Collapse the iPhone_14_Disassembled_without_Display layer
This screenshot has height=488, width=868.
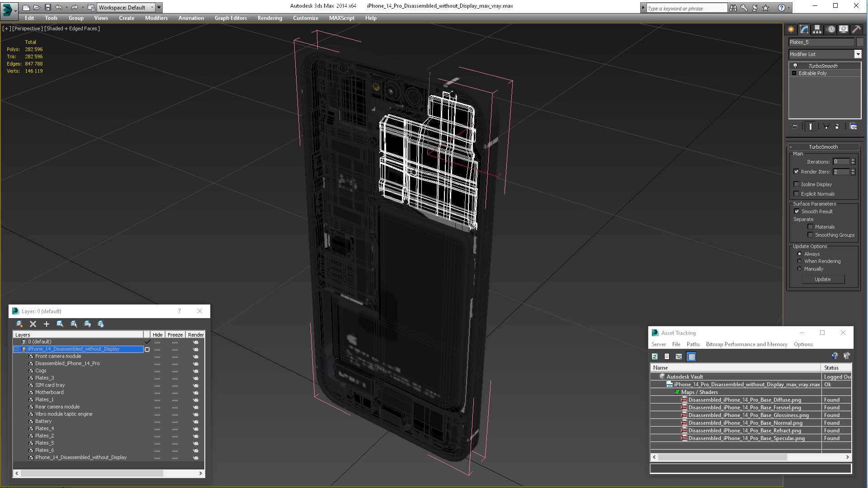(x=17, y=349)
